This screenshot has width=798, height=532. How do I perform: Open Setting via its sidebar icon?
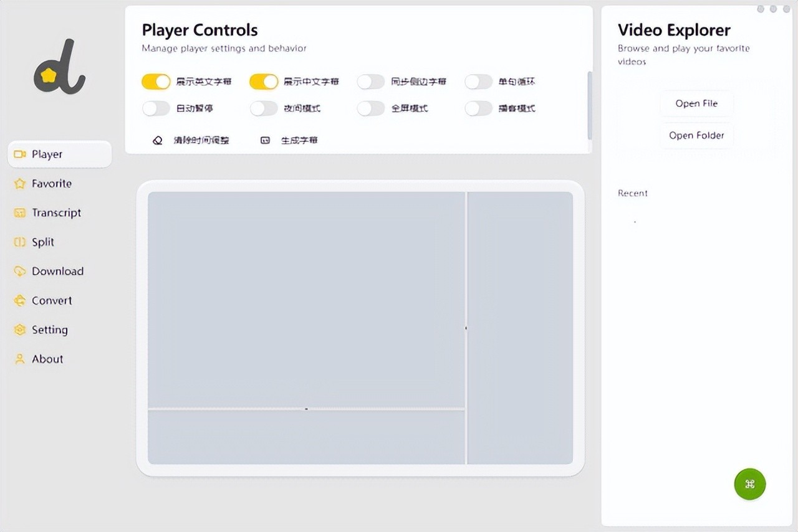(20, 330)
